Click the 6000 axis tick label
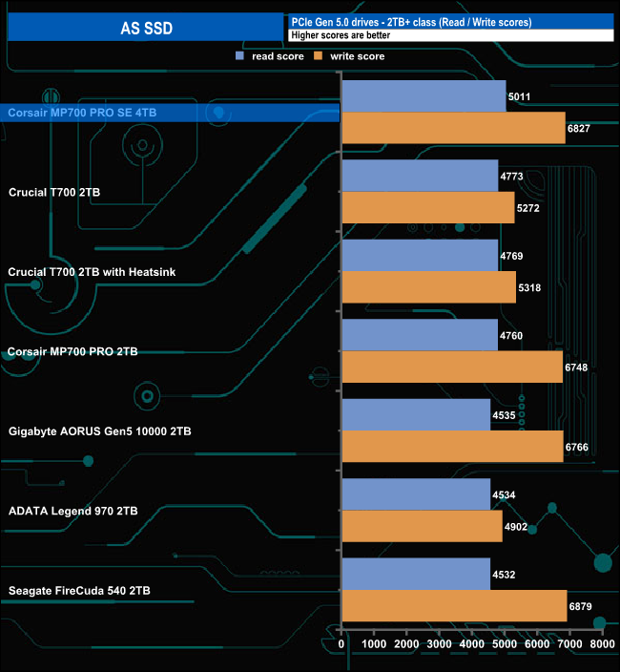This screenshot has width=620, height=672. tap(537, 644)
